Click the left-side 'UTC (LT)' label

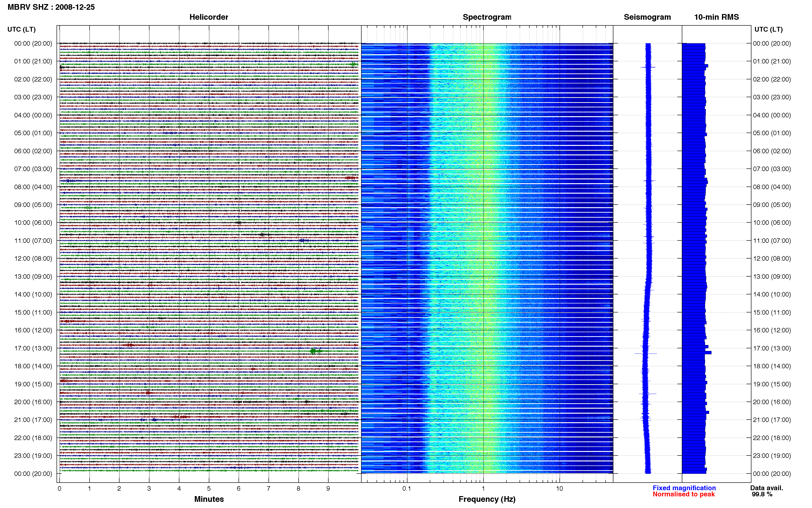pos(21,29)
